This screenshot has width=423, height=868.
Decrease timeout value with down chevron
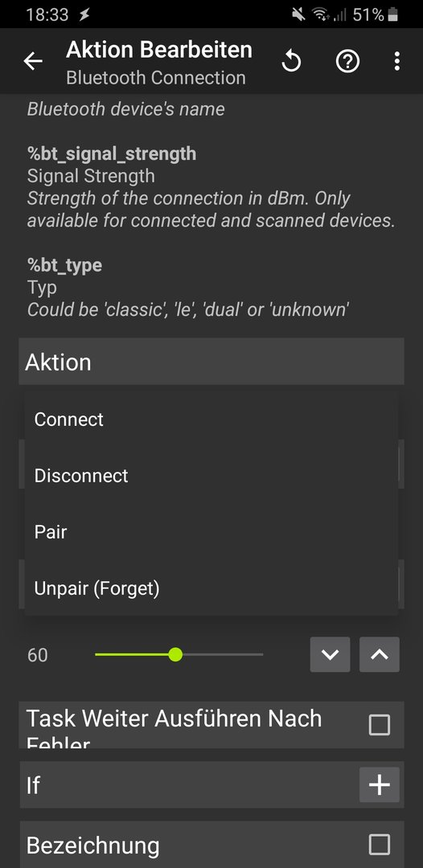330,654
